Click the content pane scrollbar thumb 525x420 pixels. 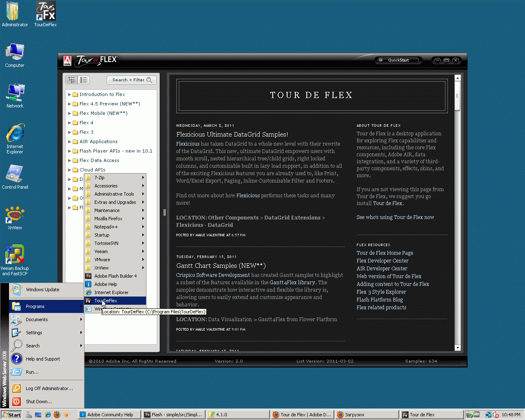(x=457, y=96)
